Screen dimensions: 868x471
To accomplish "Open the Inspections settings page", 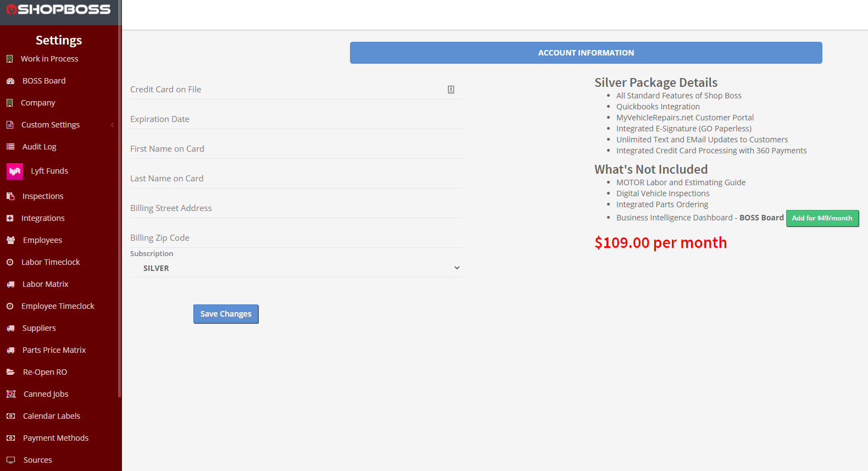I will pyautogui.click(x=43, y=196).
